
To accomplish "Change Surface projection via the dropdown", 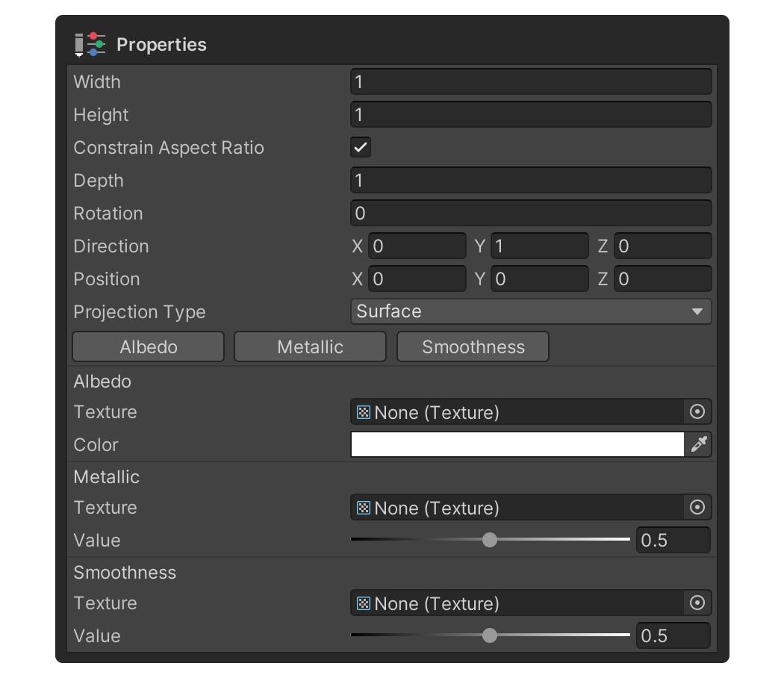I will (x=530, y=311).
